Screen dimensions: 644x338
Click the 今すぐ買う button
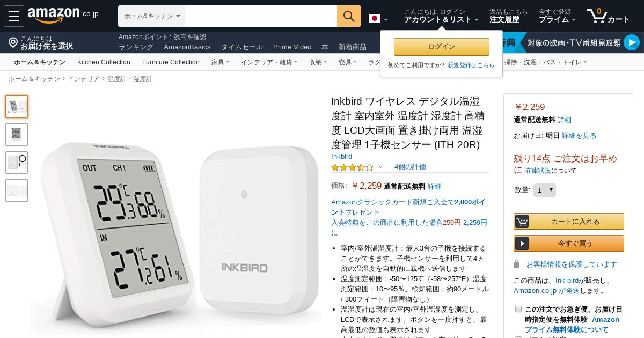569,243
